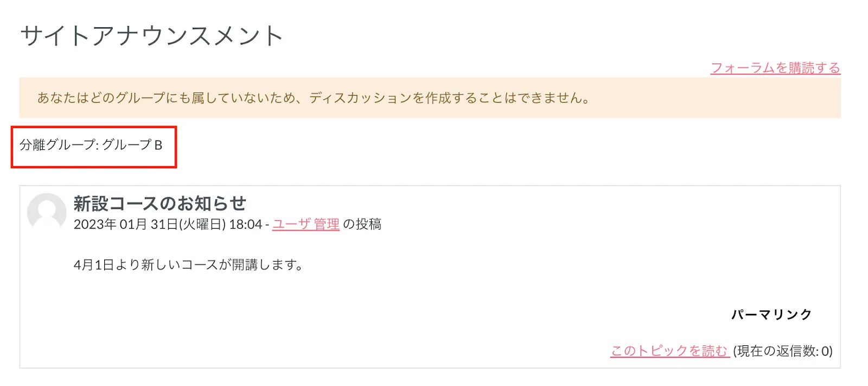Screen dimensions: 868x386
Task: Click the (現在の返信数: 0) reply count
Action: (782, 351)
